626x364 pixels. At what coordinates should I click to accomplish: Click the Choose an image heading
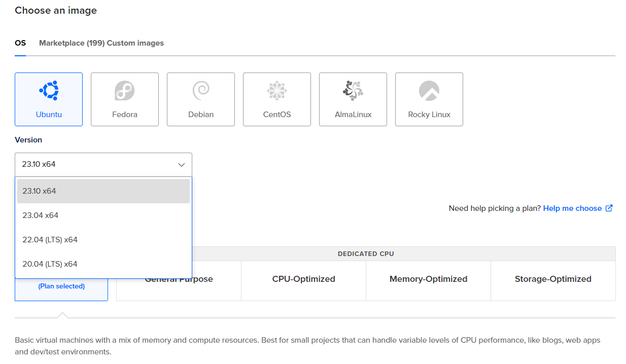(x=56, y=11)
